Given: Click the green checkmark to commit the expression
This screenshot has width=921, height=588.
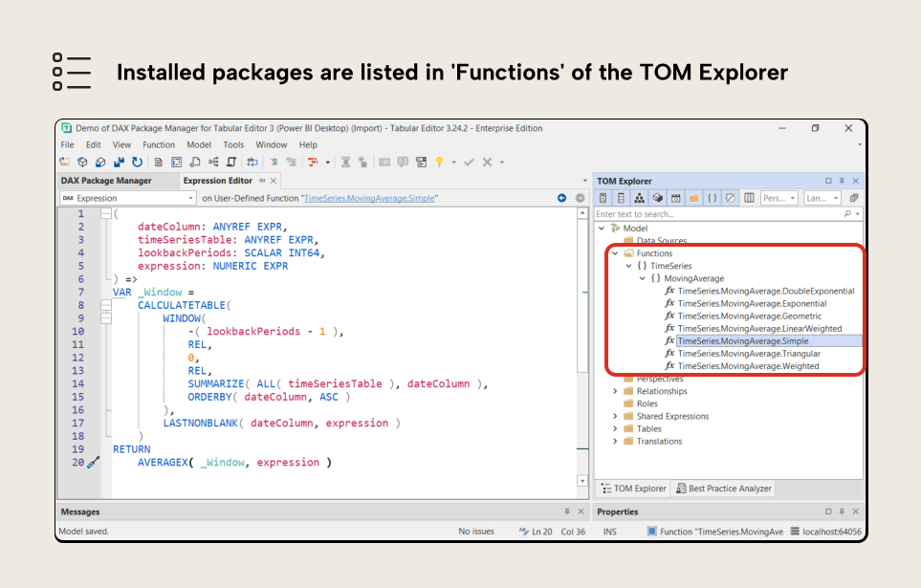Looking at the screenshot, I should coord(468,162).
